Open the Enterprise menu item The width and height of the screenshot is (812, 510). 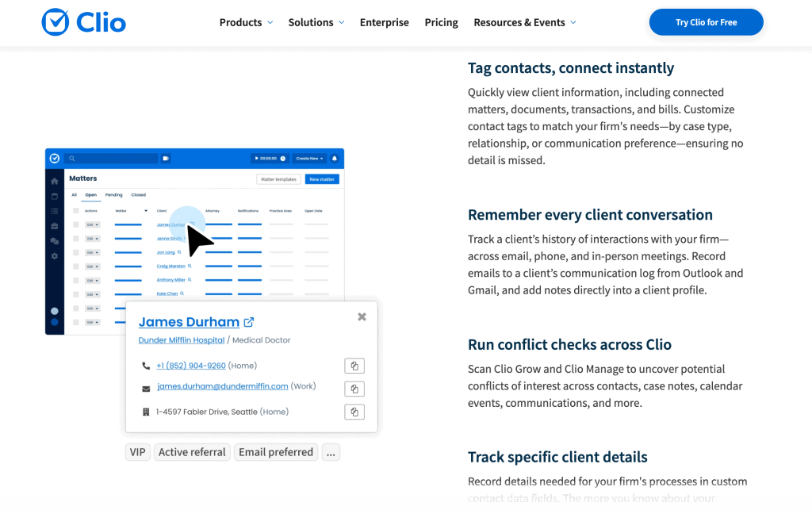385,23
